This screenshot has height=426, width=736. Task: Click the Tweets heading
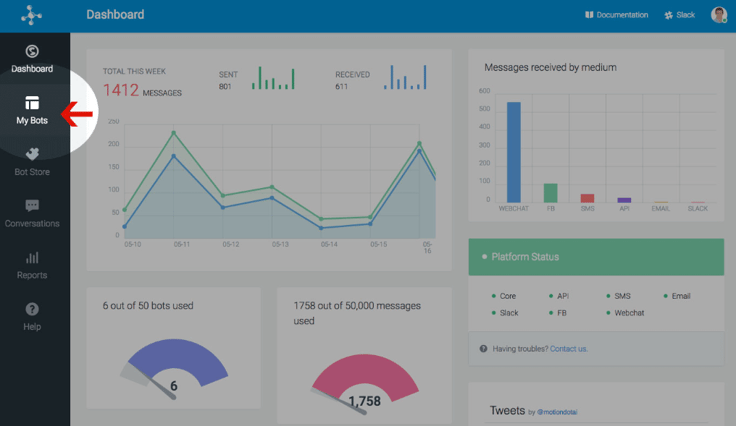point(507,411)
